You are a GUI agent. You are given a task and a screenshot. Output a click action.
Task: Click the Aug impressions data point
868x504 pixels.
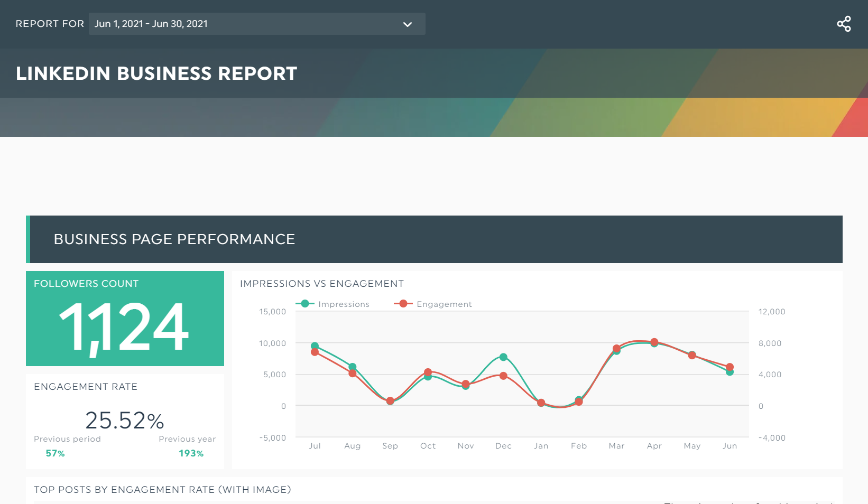(x=353, y=367)
